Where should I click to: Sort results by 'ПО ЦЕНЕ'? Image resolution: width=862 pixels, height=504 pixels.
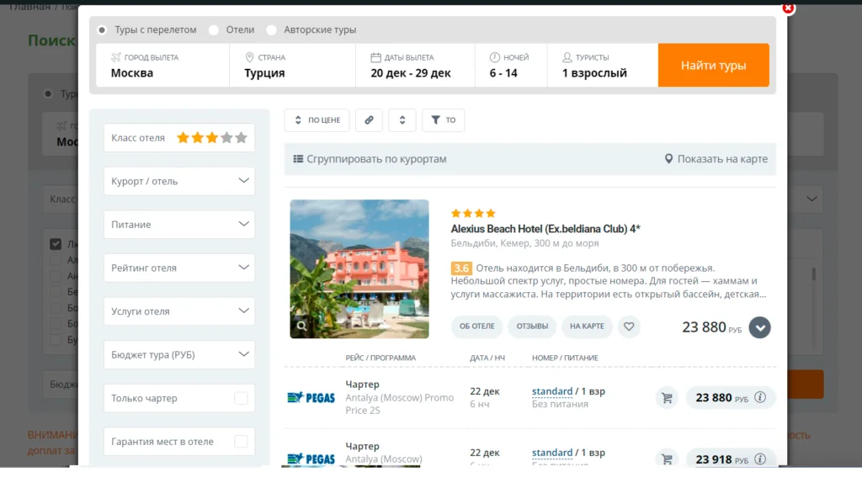coord(317,120)
